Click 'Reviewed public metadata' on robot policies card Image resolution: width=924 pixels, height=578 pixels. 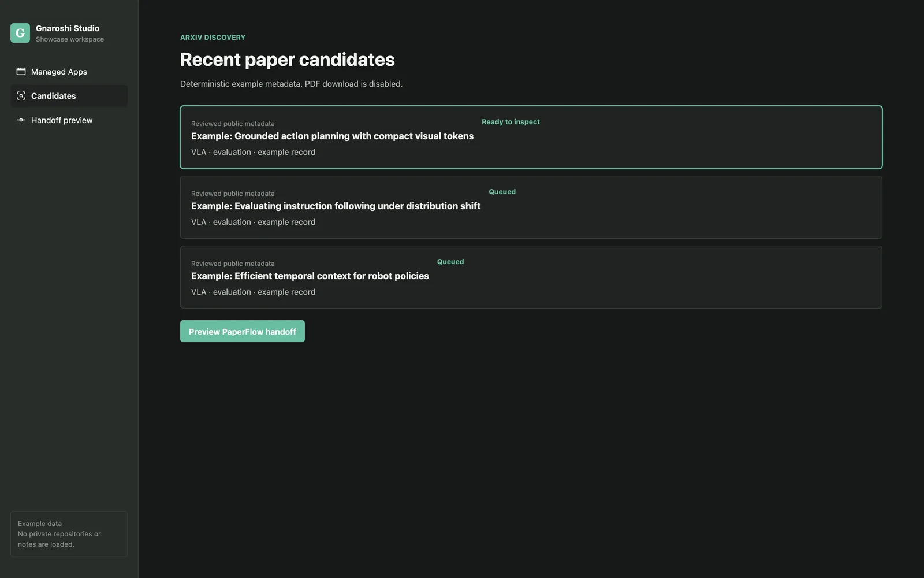click(233, 264)
